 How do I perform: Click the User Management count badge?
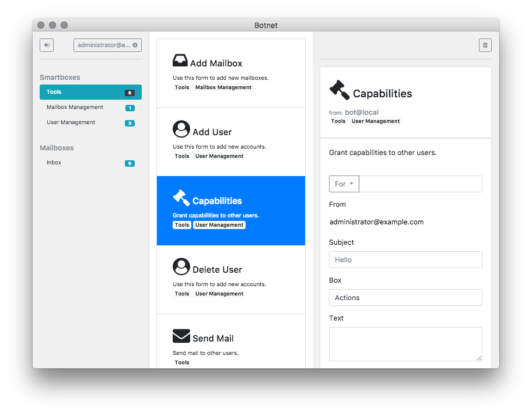click(x=129, y=123)
